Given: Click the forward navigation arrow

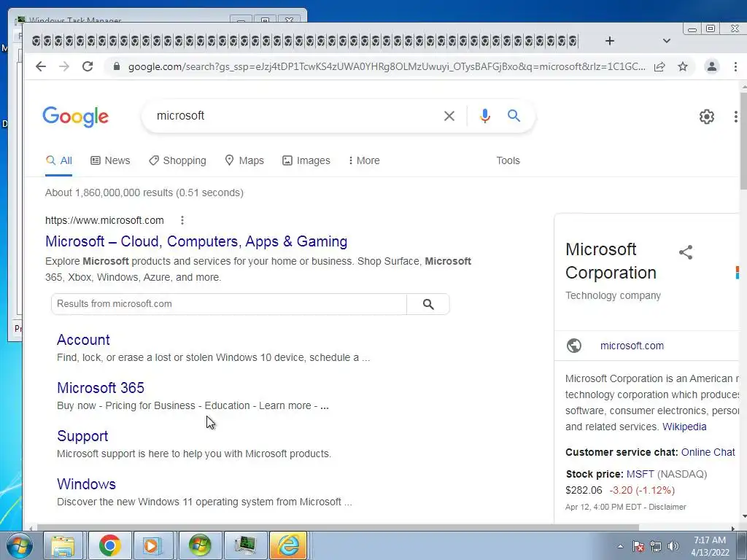Looking at the screenshot, I should click(x=64, y=66).
